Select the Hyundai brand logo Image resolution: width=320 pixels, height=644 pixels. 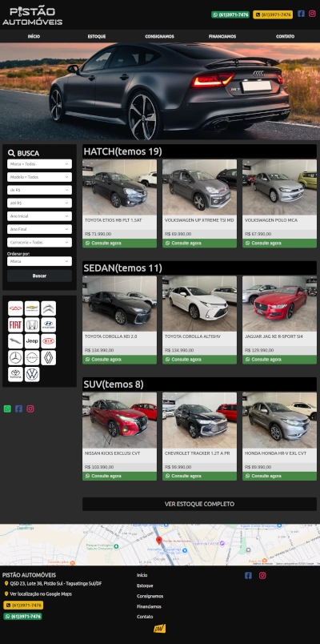tap(49, 325)
